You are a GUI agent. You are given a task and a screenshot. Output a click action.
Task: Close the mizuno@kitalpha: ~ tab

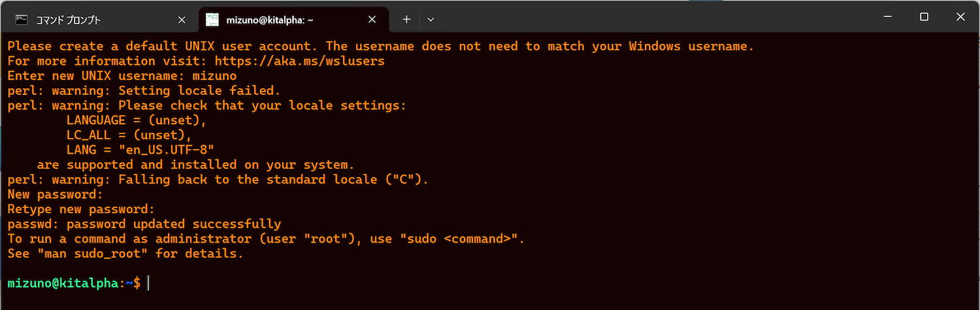372,20
